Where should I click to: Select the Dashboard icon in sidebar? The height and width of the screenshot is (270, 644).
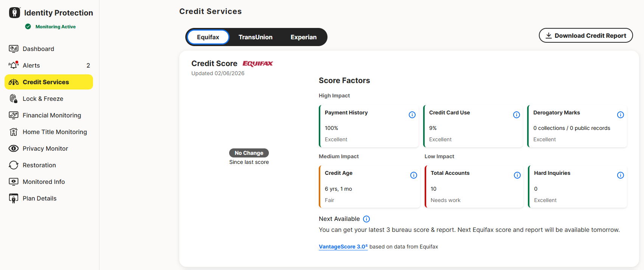point(13,48)
